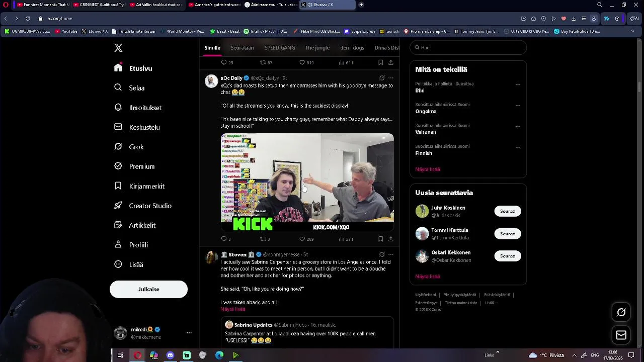Open account menu dots next to mikedi
The width and height of the screenshot is (644, 362).
189,333
